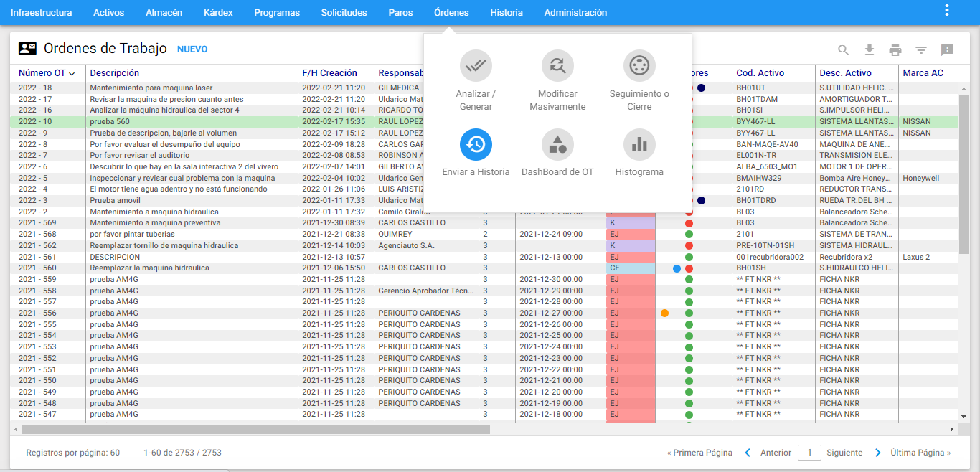
Task: Click 'DESCRIPCION' in row 2021 - 561
Action: pos(115,257)
